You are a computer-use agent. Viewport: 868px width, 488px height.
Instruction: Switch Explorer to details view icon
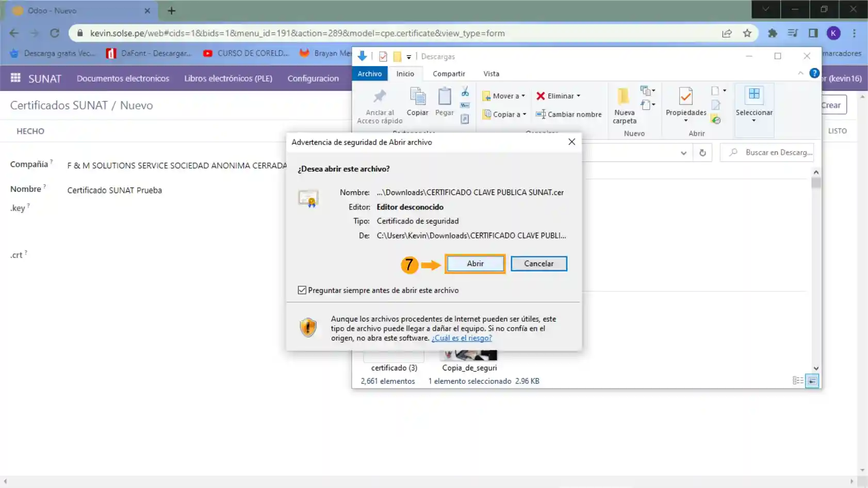(798, 381)
